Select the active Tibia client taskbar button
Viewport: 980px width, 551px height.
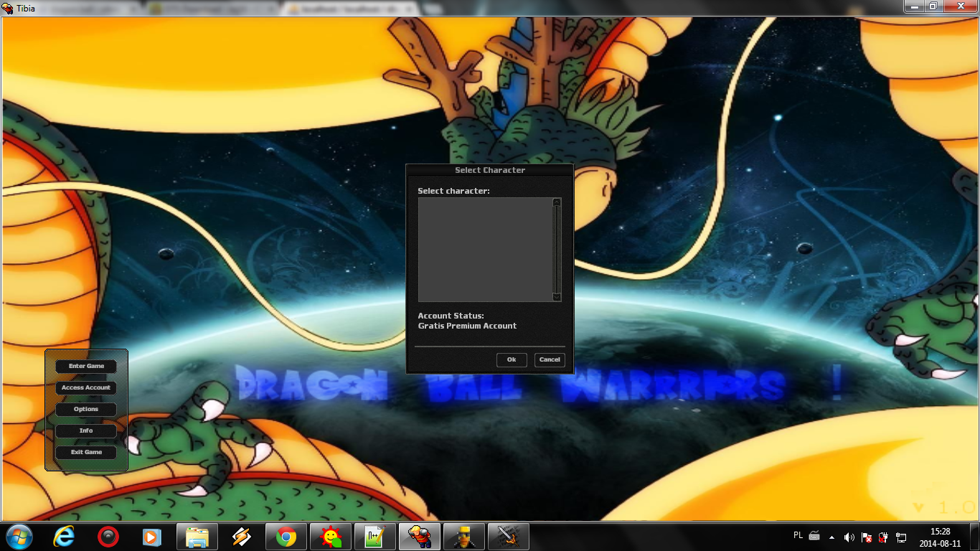pyautogui.click(x=420, y=536)
